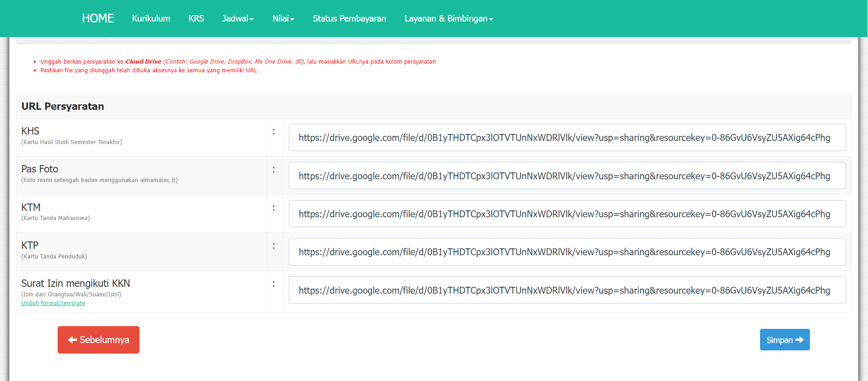Viewport: 868px width, 381px height.
Task: Click the URL Persyaratan section heading
Action: pyautogui.click(x=63, y=106)
